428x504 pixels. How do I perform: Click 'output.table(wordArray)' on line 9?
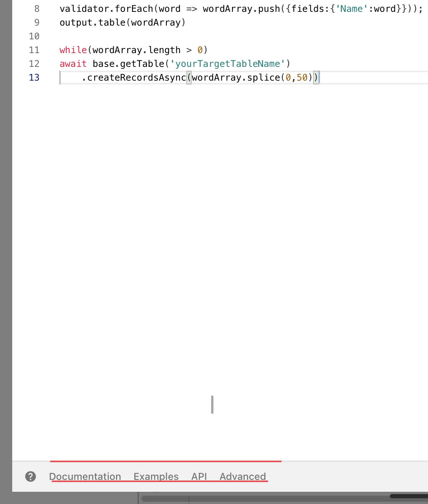(x=123, y=23)
